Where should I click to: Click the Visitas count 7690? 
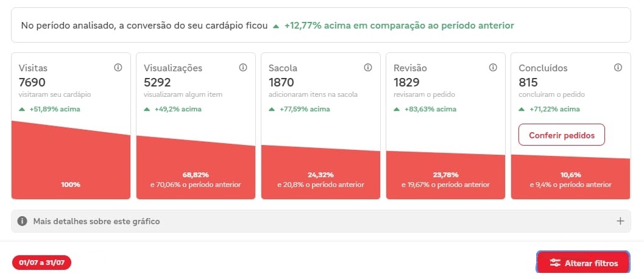[32, 82]
